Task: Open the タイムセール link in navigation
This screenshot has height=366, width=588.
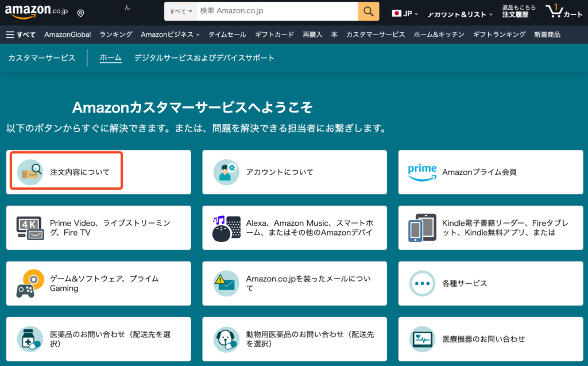Action: [227, 34]
